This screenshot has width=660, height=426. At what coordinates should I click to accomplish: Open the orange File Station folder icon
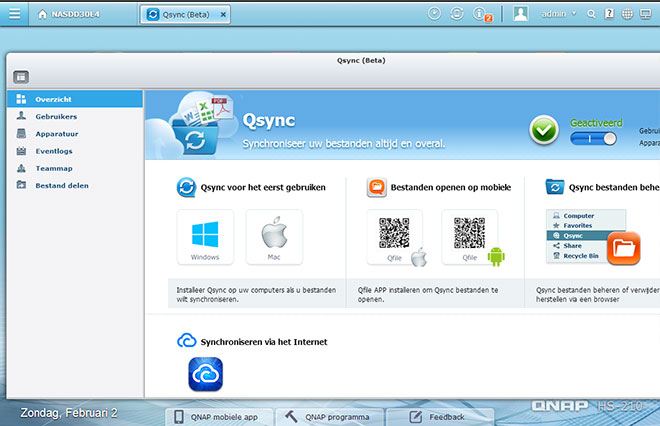pos(623,248)
